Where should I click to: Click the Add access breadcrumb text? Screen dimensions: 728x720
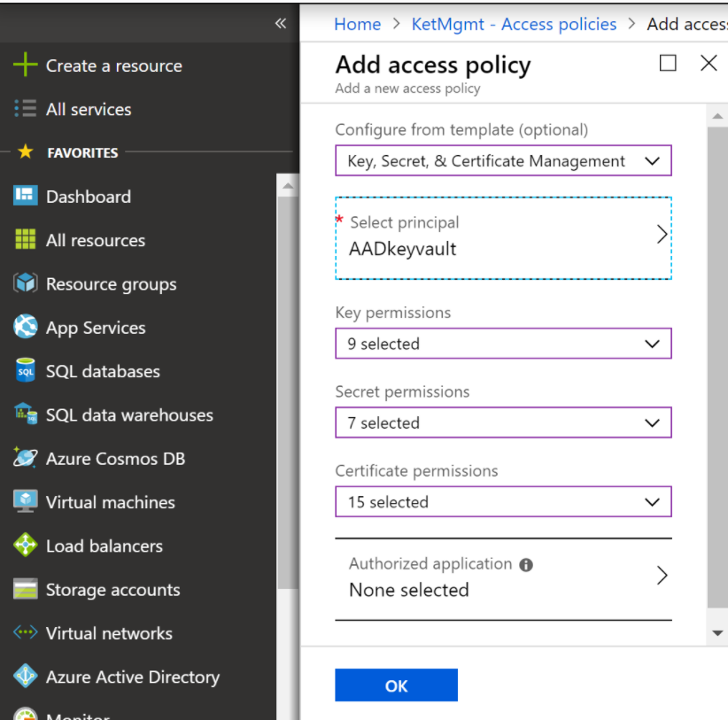(687, 24)
